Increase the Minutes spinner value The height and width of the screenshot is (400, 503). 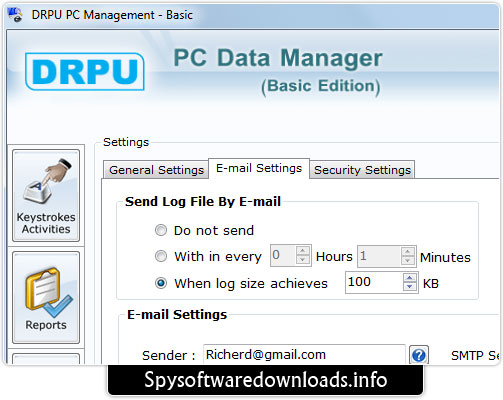pyautogui.click(x=408, y=251)
